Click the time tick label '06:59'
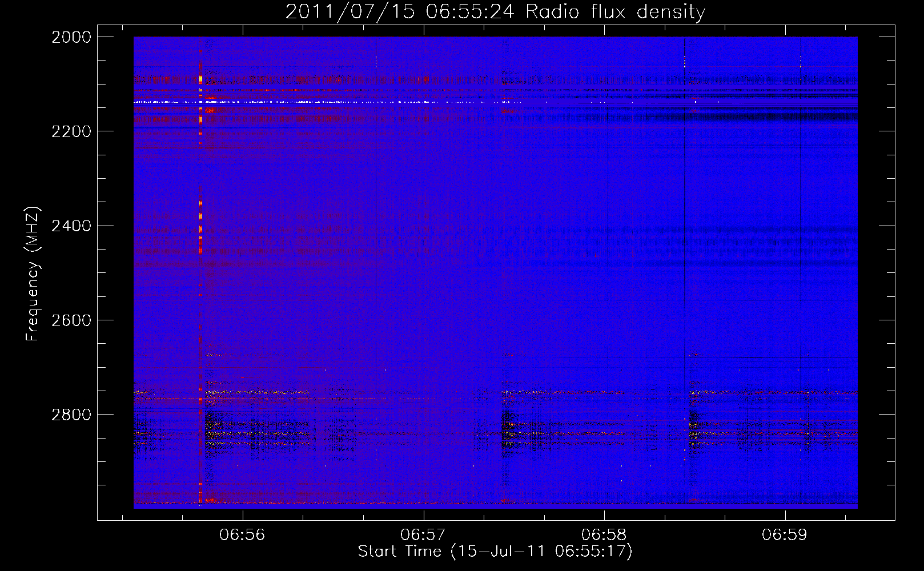Screen dimensions: 924x571 click(785, 535)
